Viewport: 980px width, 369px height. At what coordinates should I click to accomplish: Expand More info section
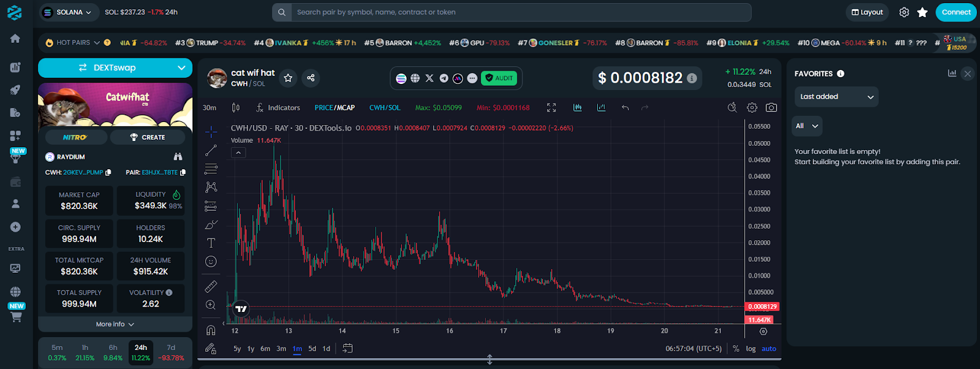pos(115,324)
